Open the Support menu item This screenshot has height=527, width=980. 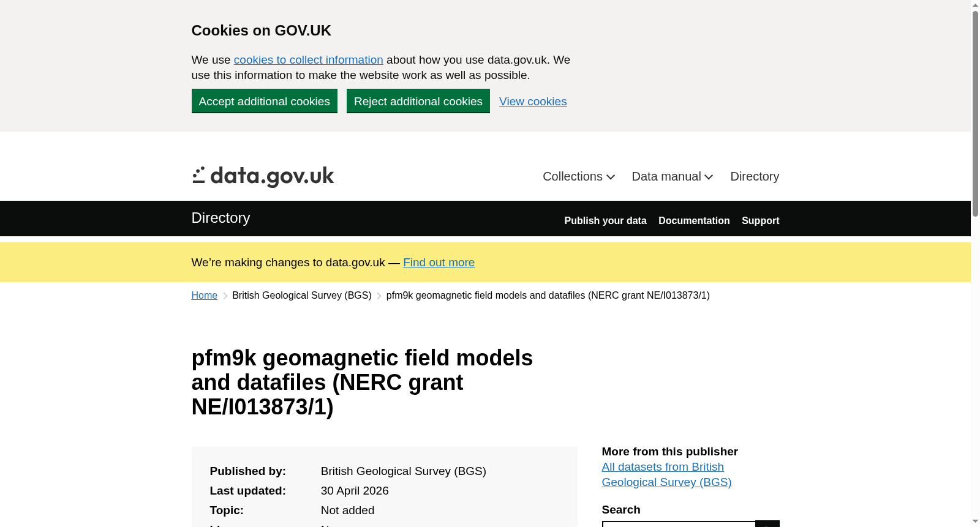pyautogui.click(x=760, y=220)
